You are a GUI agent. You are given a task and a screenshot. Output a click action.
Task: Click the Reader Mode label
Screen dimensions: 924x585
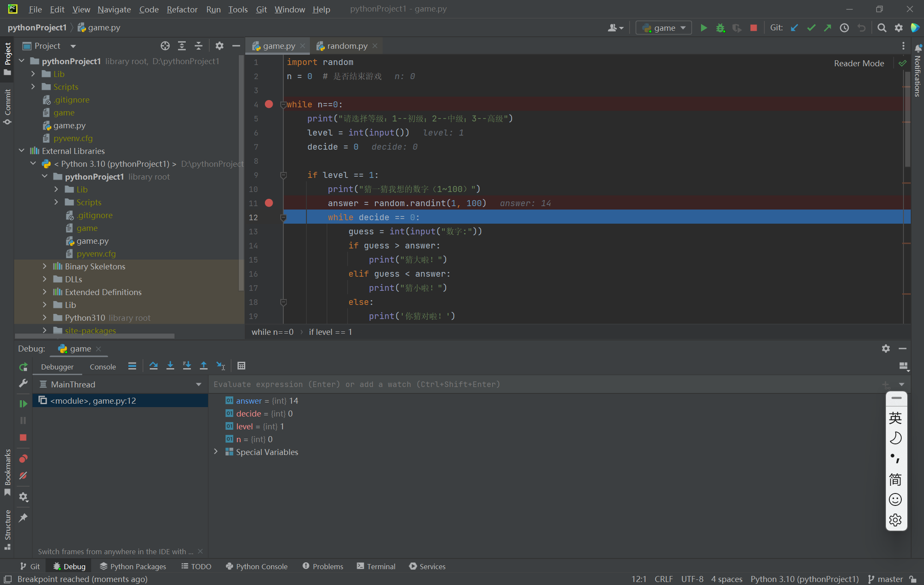[x=859, y=63]
